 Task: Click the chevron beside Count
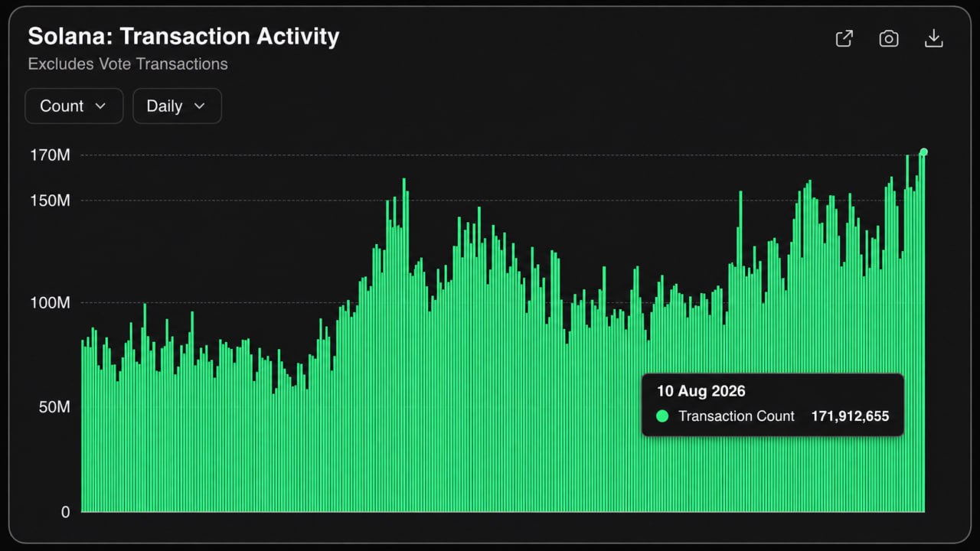(100, 106)
